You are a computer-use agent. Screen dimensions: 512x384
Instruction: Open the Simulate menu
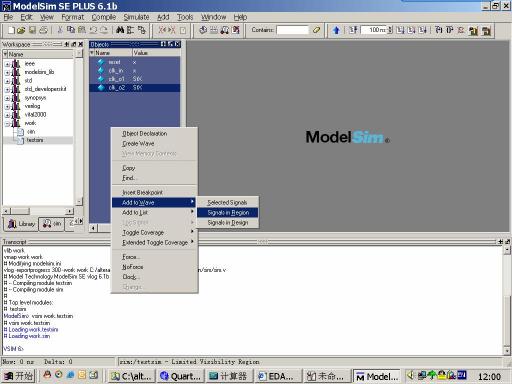[x=136, y=17]
